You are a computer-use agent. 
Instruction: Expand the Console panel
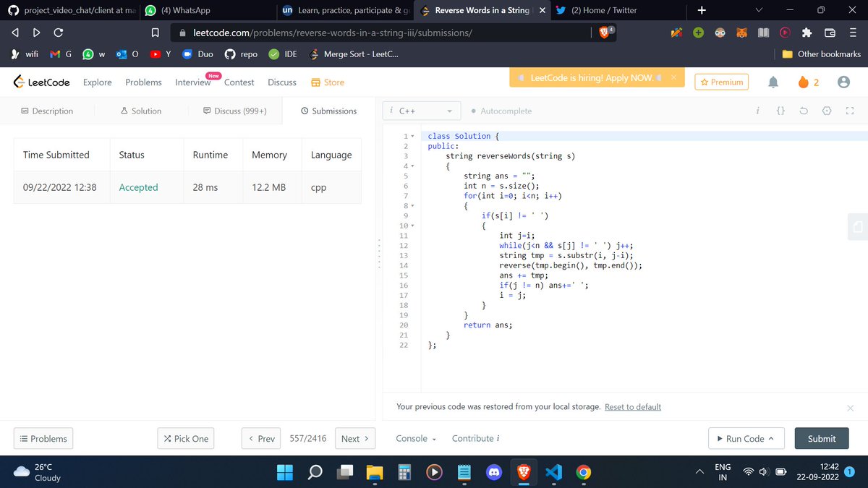point(416,439)
